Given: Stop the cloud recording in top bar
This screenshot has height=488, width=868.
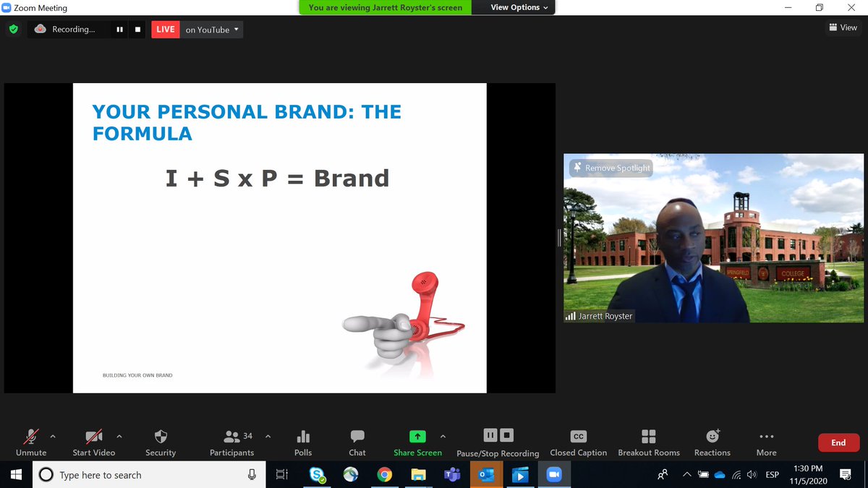Looking at the screenshot, I should (137, 30).
